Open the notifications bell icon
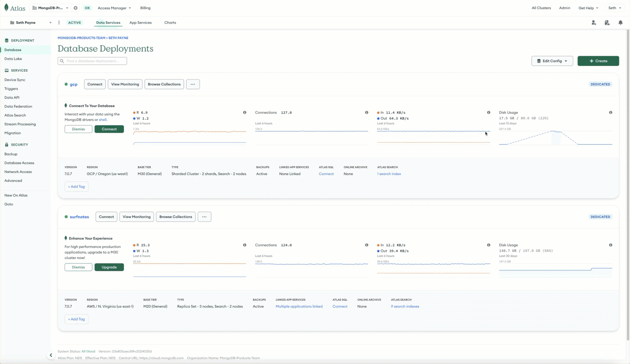 point(620,23)
